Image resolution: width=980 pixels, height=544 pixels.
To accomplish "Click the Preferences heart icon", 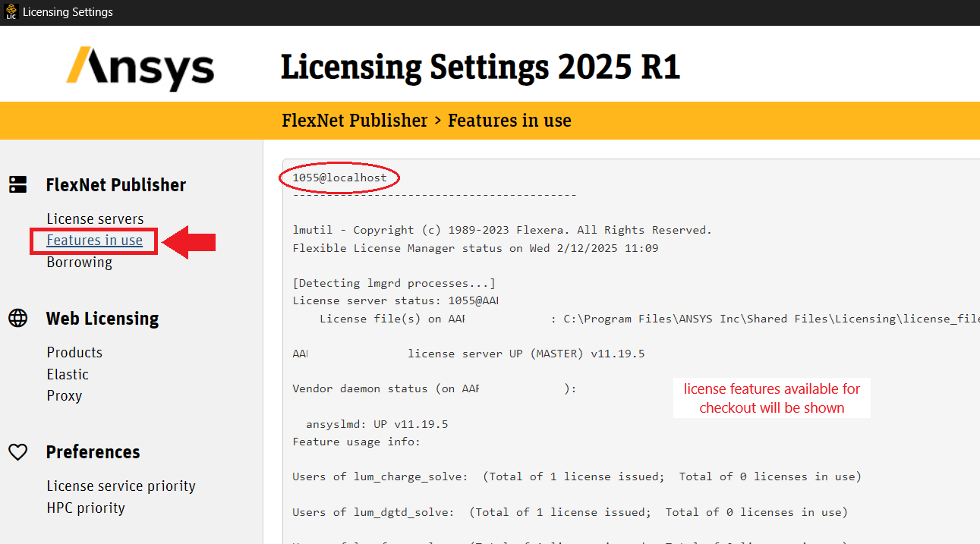I will click(18, 452).
